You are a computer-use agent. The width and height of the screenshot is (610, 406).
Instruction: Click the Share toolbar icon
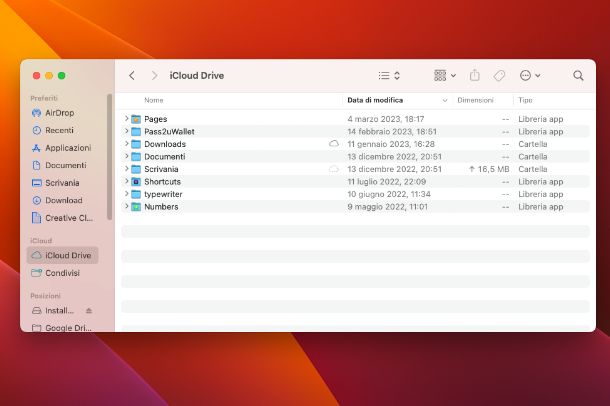point(475,75)
